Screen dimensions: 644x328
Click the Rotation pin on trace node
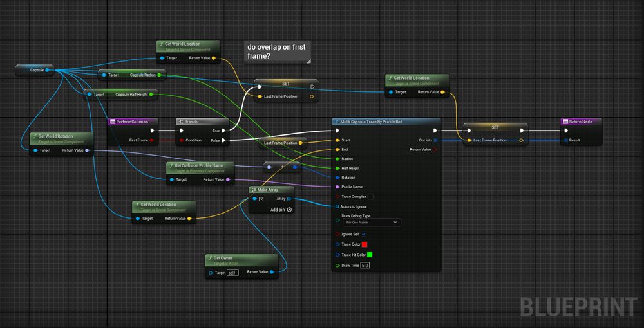(337, 178)
